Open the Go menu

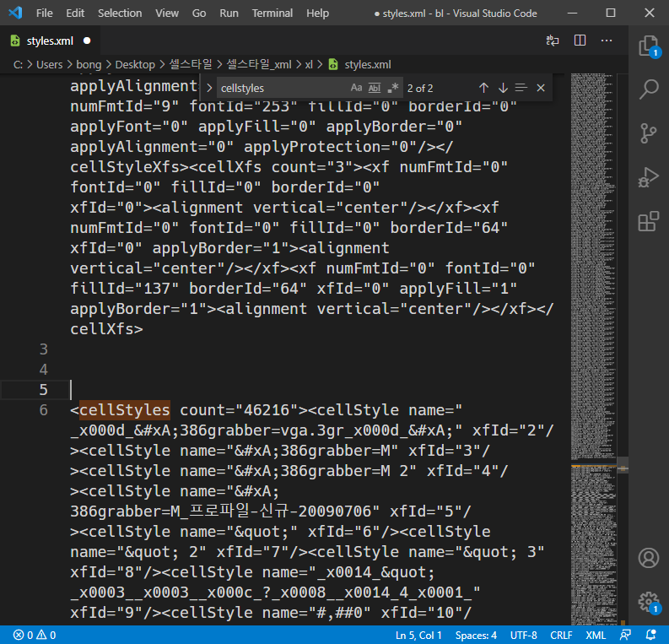(199, 14)
